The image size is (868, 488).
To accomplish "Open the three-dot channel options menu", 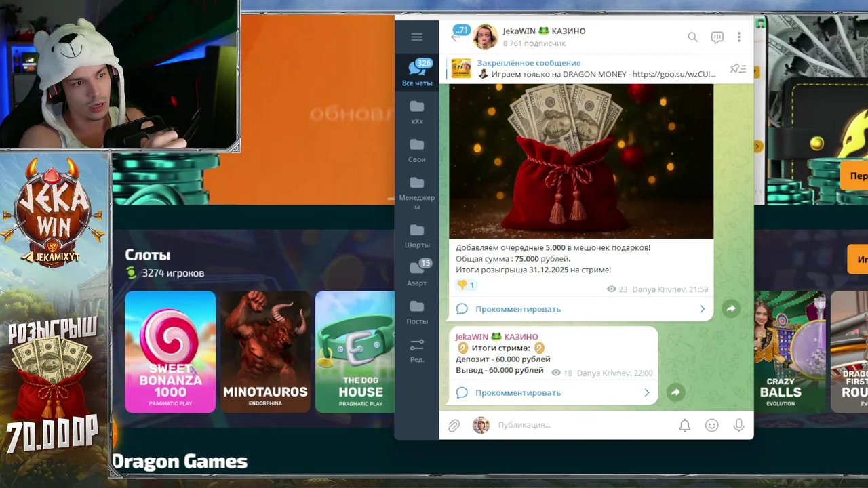I will pos(738,37).
